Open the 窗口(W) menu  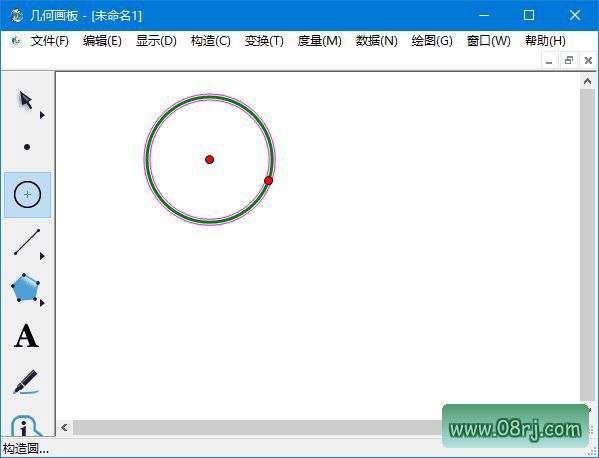[x=489, y=40]
